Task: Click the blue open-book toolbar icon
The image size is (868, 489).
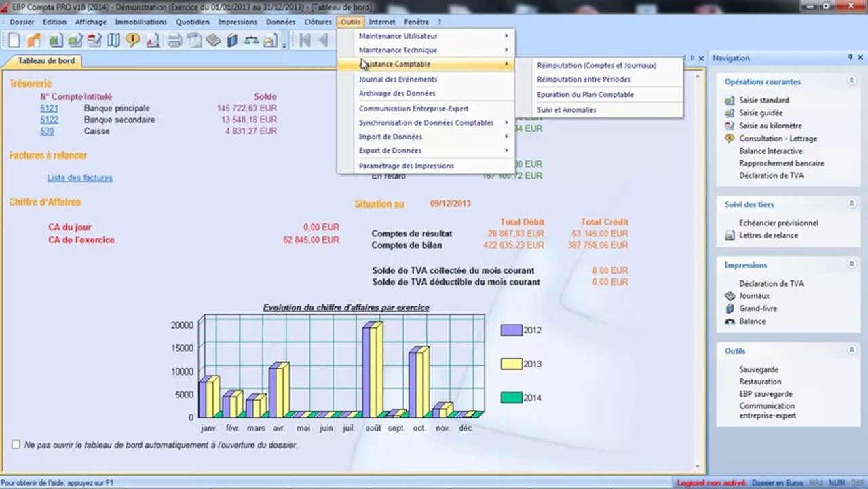Action: click(113, 40)
